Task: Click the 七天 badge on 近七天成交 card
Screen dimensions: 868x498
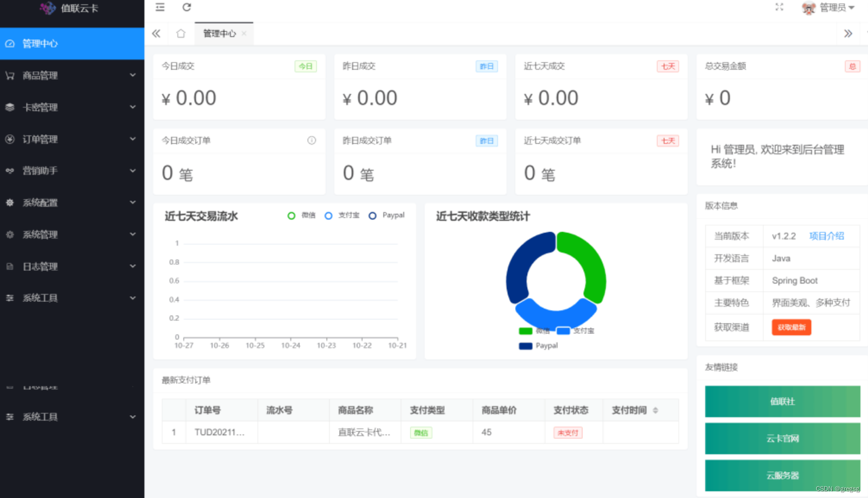Action: 668,66
